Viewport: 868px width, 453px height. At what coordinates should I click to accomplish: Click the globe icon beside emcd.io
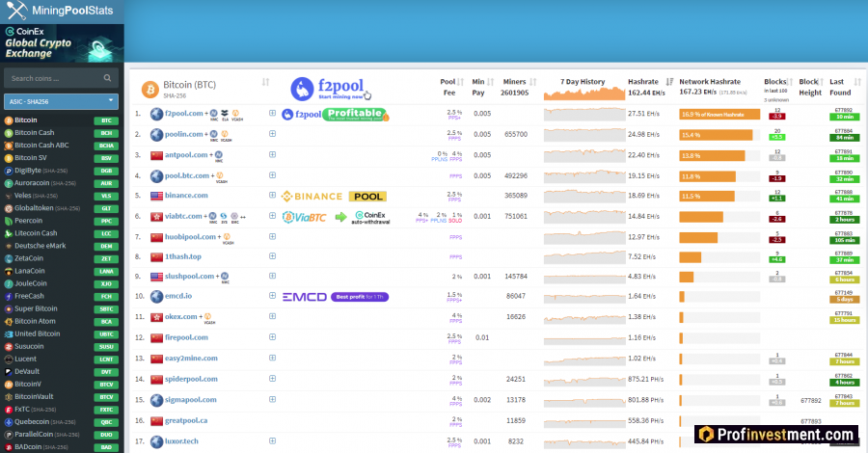pyautogui.click(x=156, y=297)
